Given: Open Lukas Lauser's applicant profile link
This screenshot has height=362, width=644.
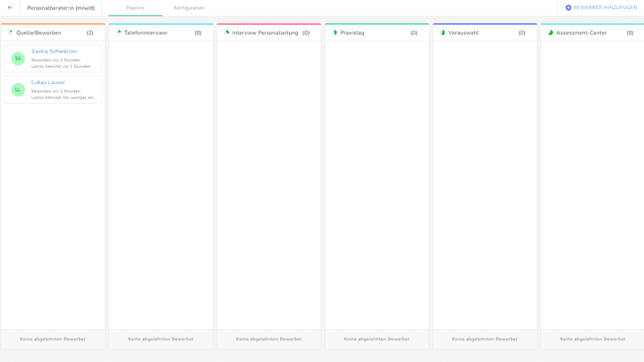Looking at the screenshot, I should 48,82.
